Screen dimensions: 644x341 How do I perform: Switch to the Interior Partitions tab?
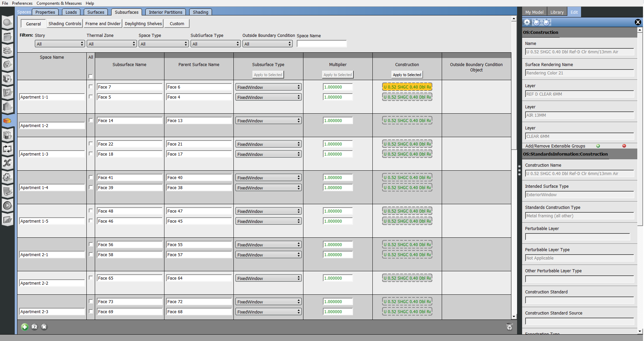tap(165, 12)
